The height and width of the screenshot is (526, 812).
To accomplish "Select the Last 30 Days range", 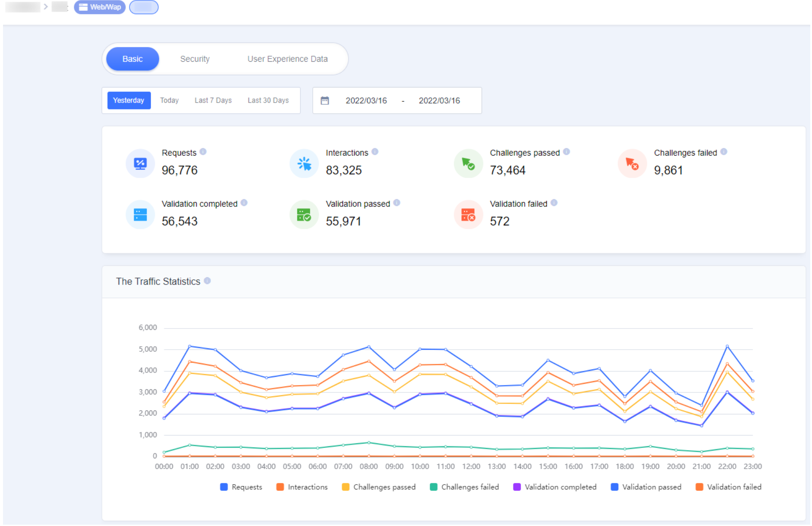I will click(268, 100).
